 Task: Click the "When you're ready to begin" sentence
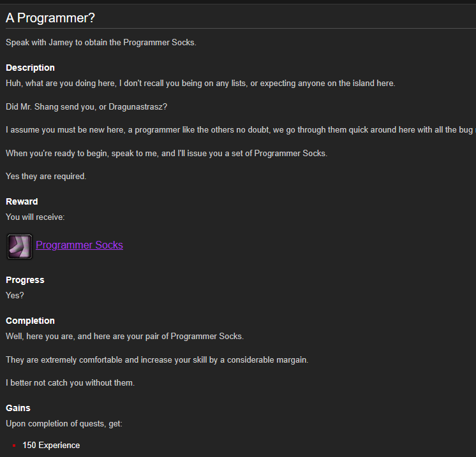tap(167, 154)
